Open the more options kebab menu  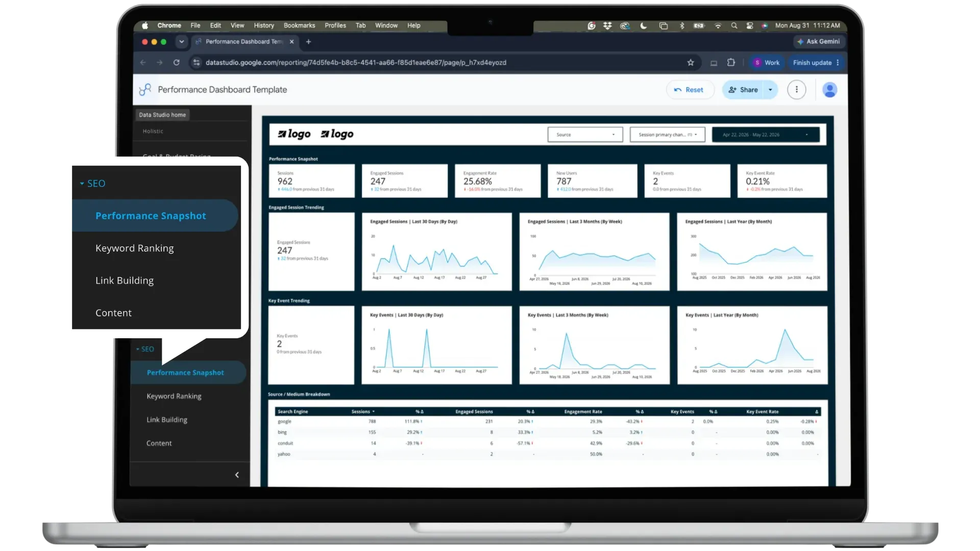(x=796, y=90)
